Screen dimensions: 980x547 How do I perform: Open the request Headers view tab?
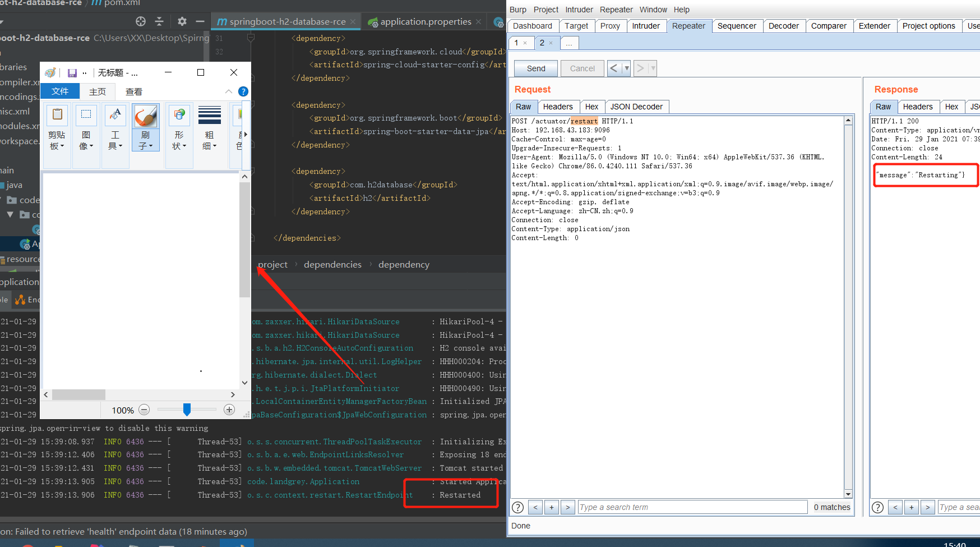click(558, 107)
